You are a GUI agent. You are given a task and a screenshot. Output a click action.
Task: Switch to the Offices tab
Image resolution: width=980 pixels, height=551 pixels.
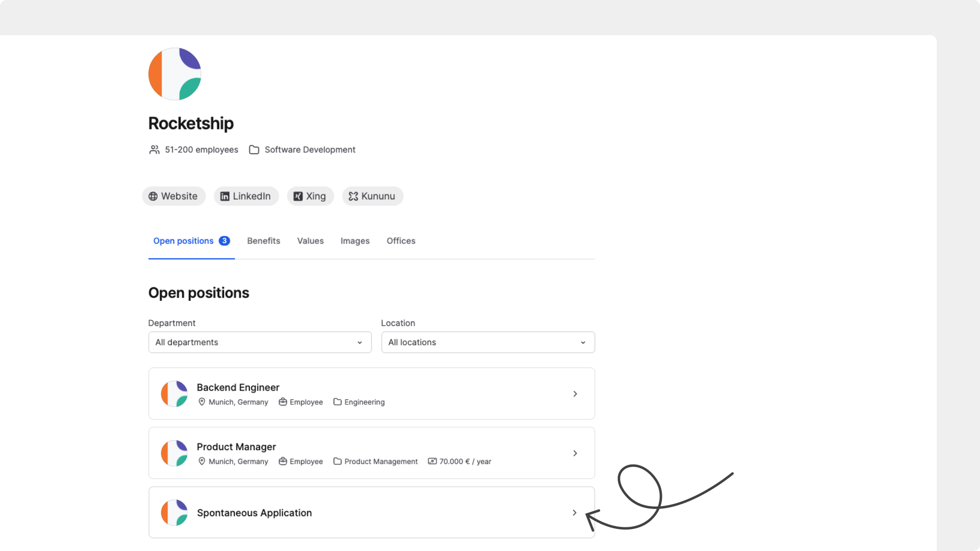pyautogui.click(x=401, y=241)
